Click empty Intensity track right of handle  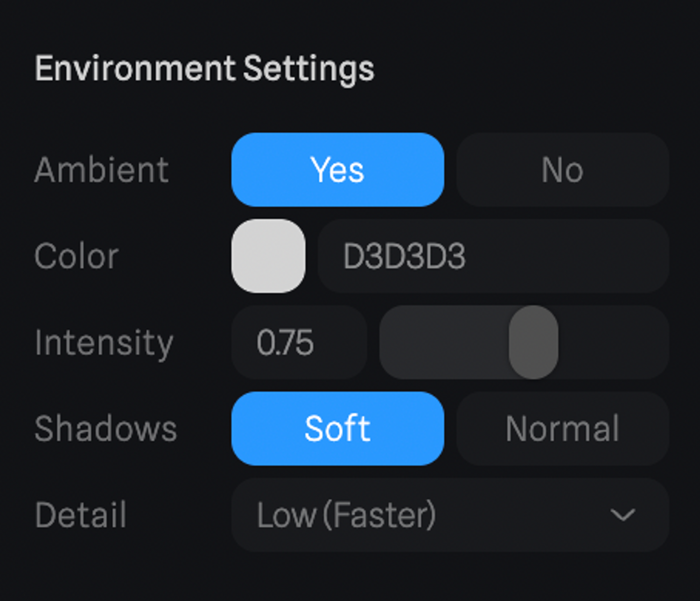click(x=612, y=342)
